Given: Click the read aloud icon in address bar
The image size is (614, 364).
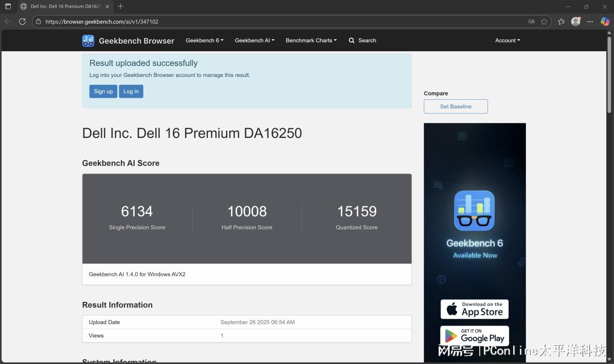Looking at the screenshot, I should pos(531,21).
